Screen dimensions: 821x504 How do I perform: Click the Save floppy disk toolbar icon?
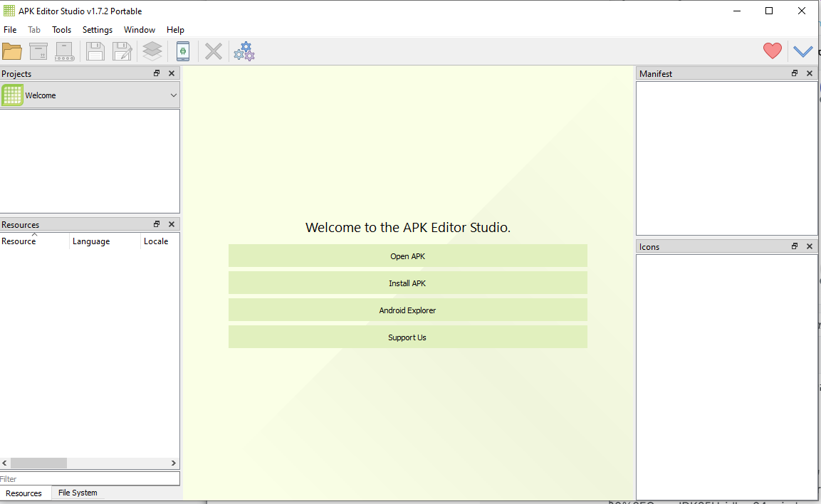(x=95, y=51)
